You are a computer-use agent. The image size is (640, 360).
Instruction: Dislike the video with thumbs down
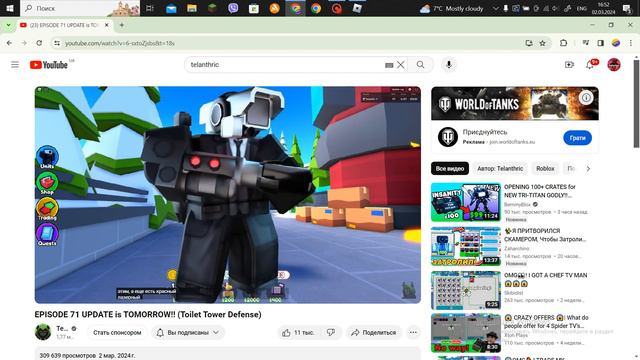331,333
